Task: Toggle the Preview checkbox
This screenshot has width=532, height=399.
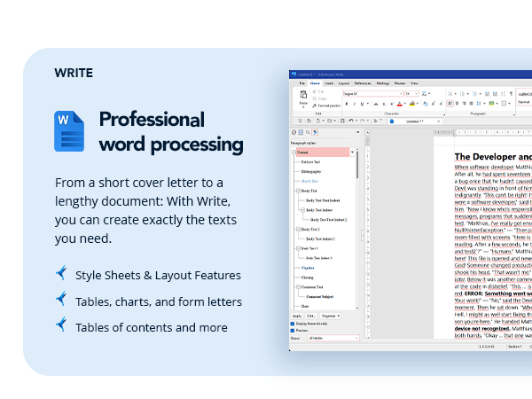Action: (x=293, y=331)
